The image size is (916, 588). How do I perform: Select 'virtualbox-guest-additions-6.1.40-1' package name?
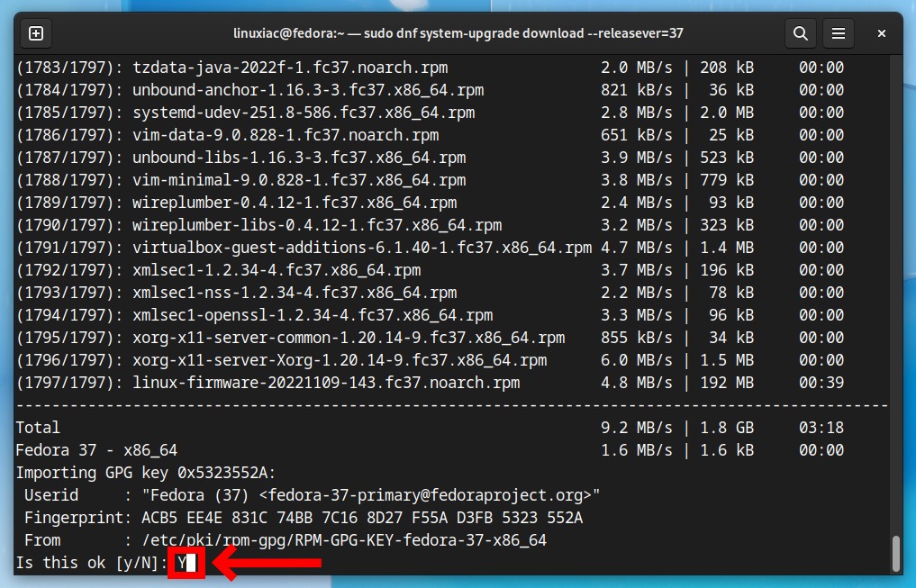coord(290,248)
